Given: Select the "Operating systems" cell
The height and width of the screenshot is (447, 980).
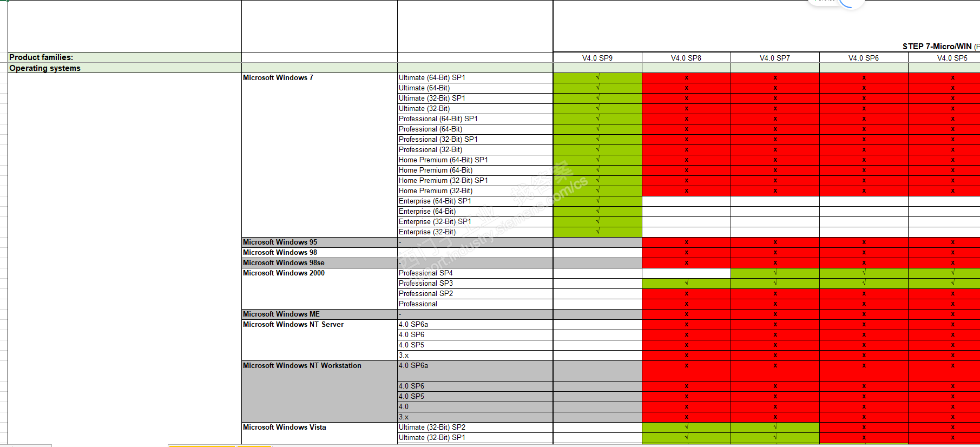Looking at the screenshot, I should click(124, 68).
